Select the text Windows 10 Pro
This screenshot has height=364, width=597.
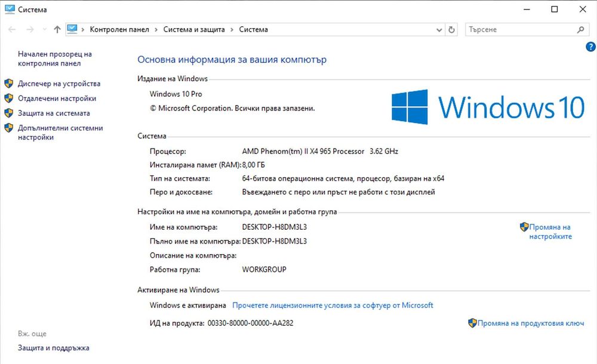point(176,94)
